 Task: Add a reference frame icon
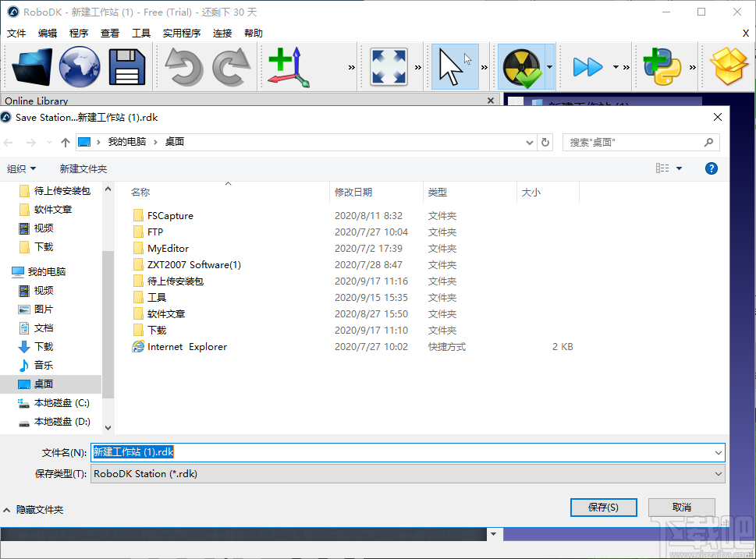(289, 67)
